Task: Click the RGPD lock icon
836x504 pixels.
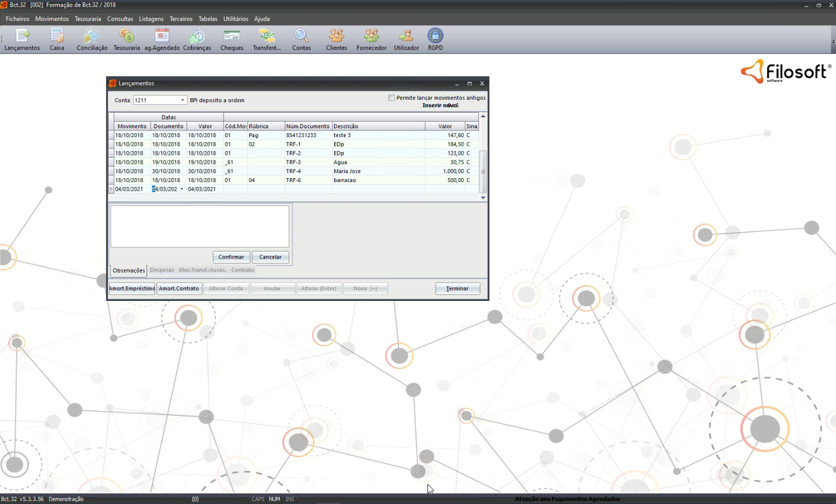Action: point(435,39)
